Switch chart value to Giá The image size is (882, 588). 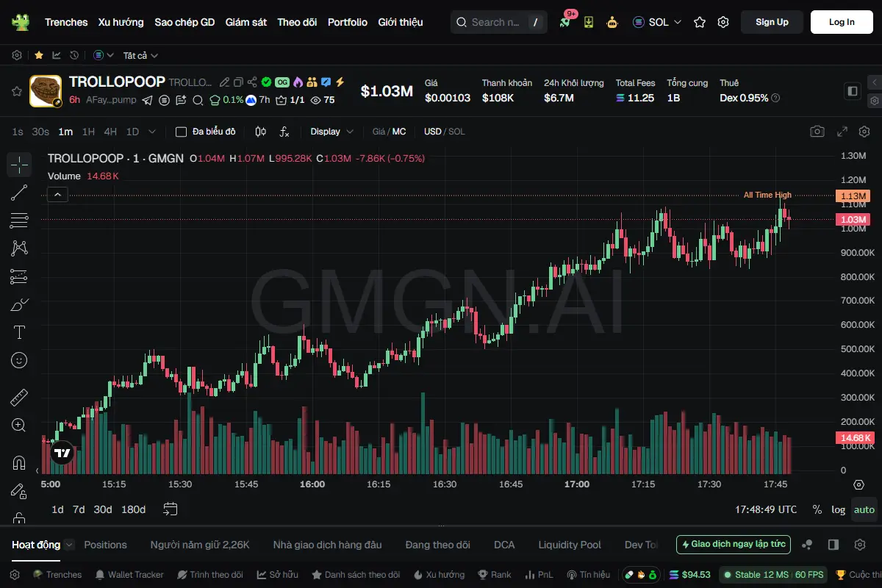pyautogui.click(x=379, y=132)
